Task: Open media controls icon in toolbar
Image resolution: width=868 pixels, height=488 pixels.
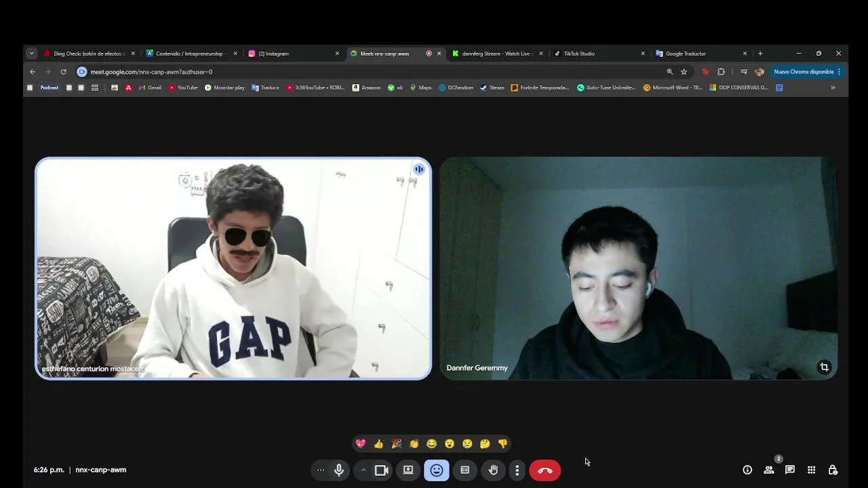Action: click(744, 72)
